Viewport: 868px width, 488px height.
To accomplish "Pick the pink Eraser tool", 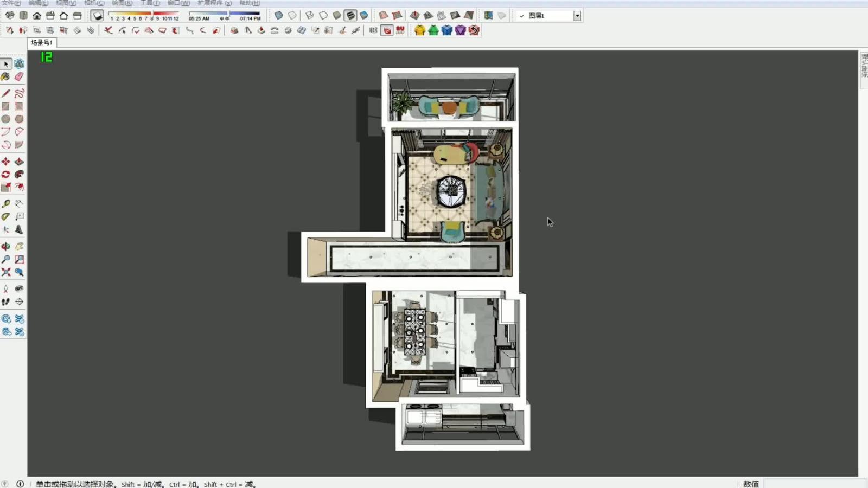I will [19, 77].
